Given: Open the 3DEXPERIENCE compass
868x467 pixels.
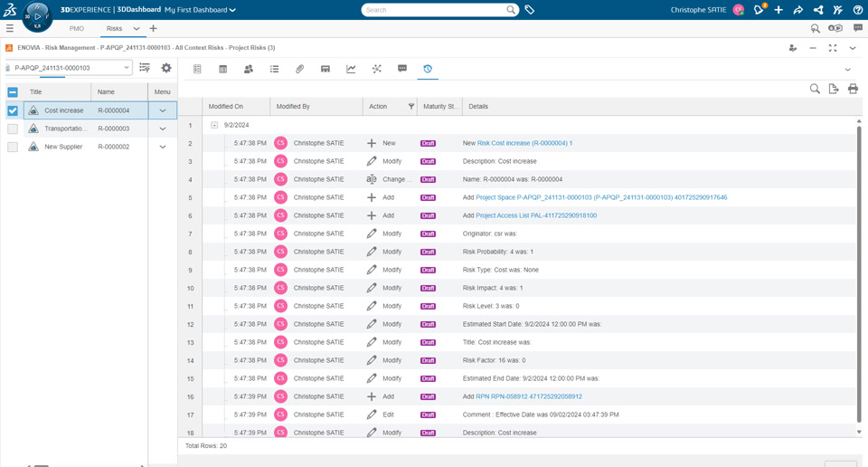Looking at the screenshot, I should [37, 16].
